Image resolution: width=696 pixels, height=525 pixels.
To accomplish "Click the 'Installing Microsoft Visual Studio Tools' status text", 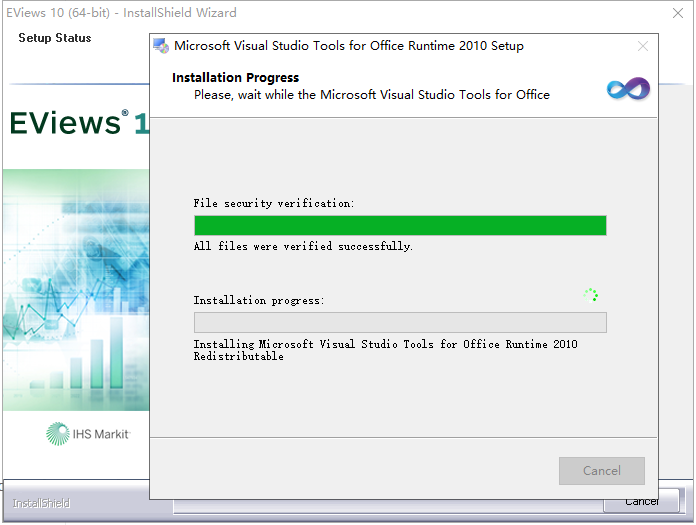I will [x=385, y=350].
